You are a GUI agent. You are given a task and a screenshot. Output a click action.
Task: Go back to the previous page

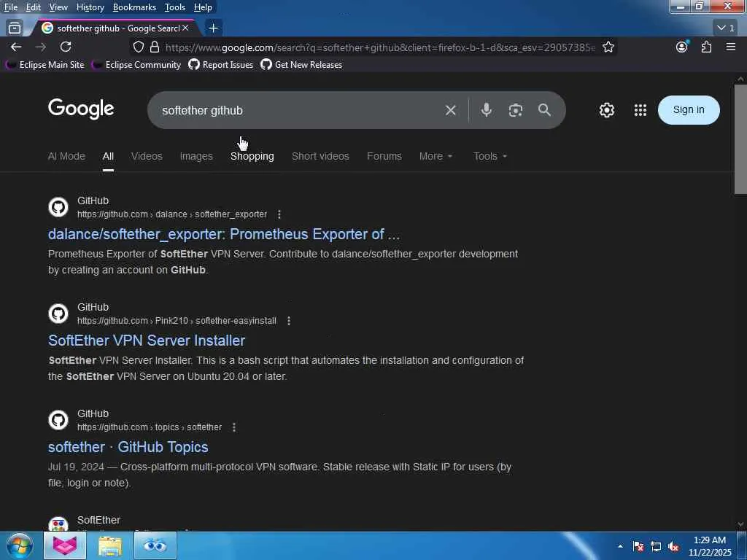pyautogui.click(x=16, y=47)
